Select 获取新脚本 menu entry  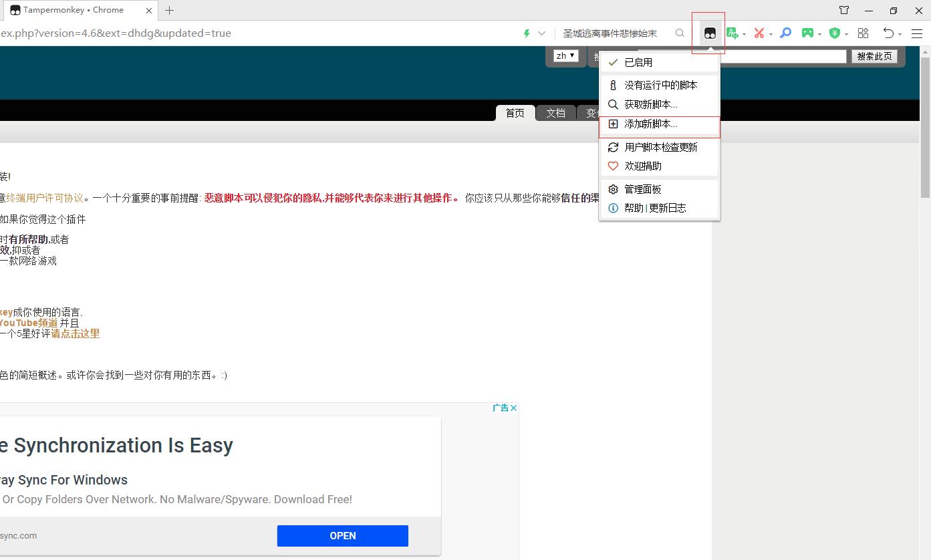pos(650,104)
